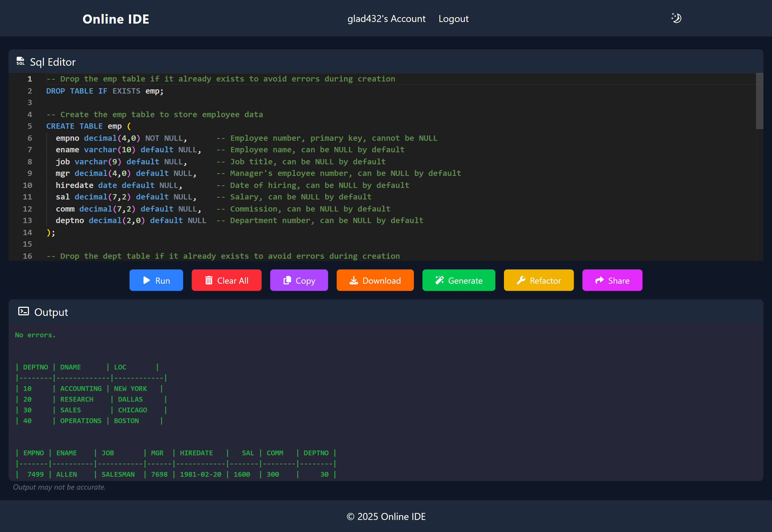Click the ALLEN employee name
Viewport: 772px width, 532px height.
pos(66,474)
